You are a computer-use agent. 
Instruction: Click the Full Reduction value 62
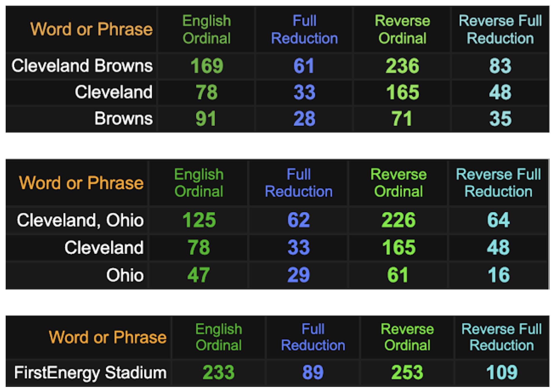pos(298,220)
